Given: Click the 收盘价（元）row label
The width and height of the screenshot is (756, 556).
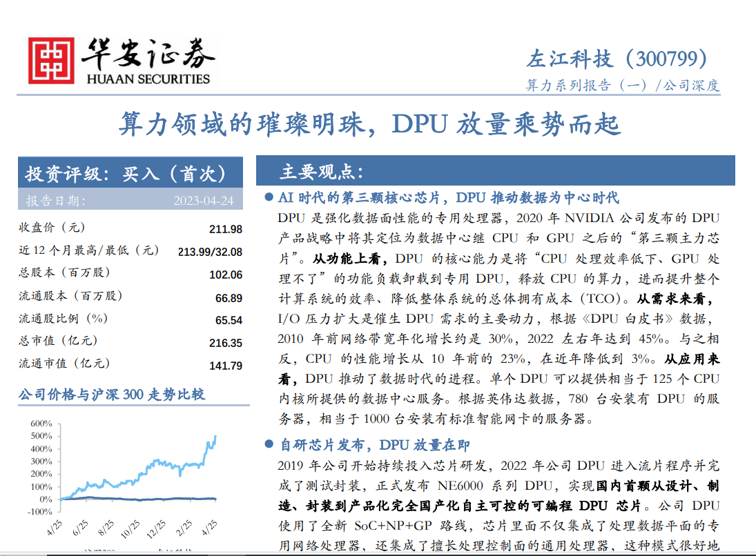Looking at the screenshot, I should 52,227.
